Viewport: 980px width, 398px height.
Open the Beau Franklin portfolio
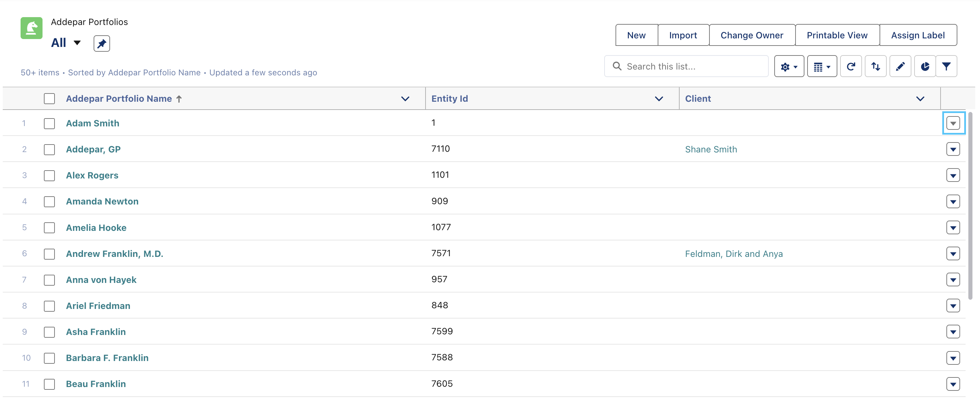click(96, 384)
